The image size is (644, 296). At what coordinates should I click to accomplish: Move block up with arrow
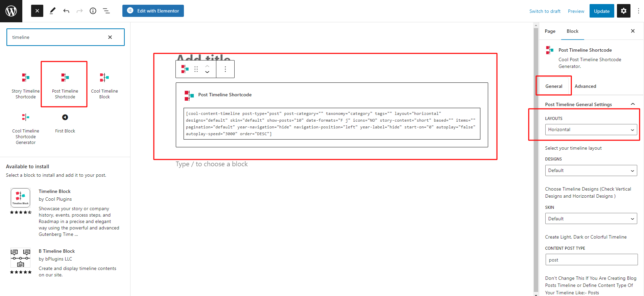[207, 66]
